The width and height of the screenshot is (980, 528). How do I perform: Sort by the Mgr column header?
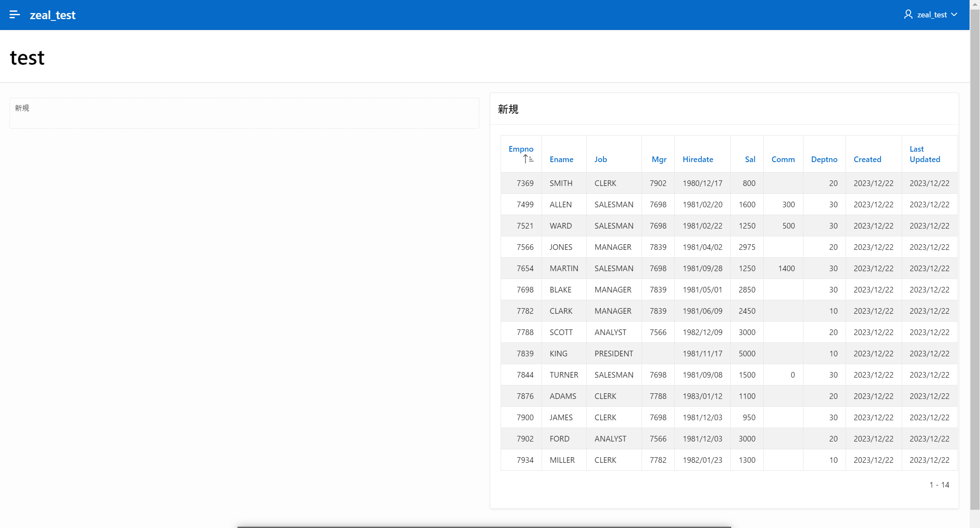click(659, 159)
